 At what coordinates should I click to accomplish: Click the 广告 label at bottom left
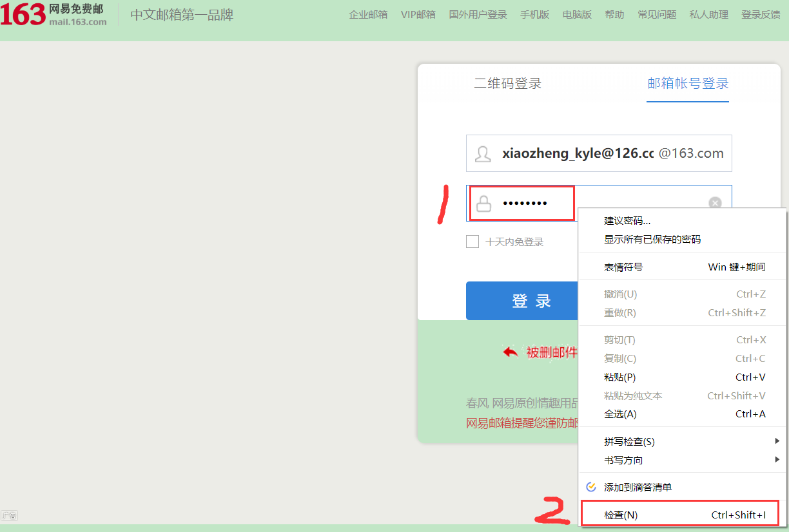click(9, 515)
